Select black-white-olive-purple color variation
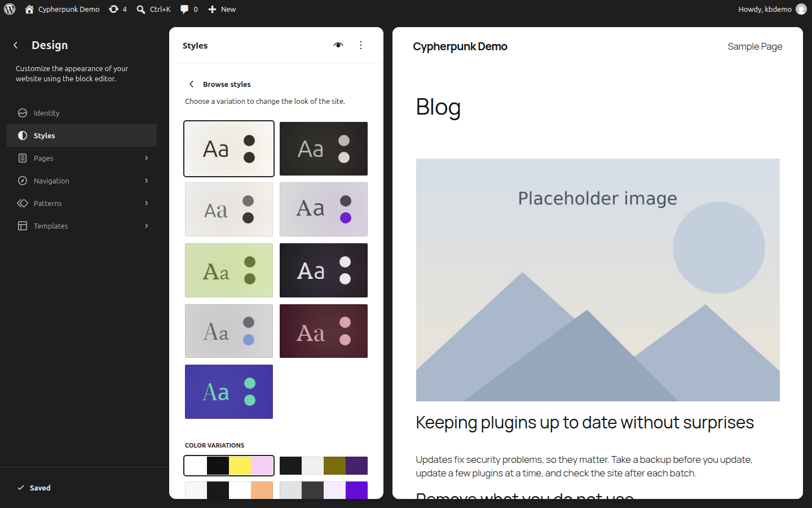This screenshot has height=508, width=812. [324, 466]
